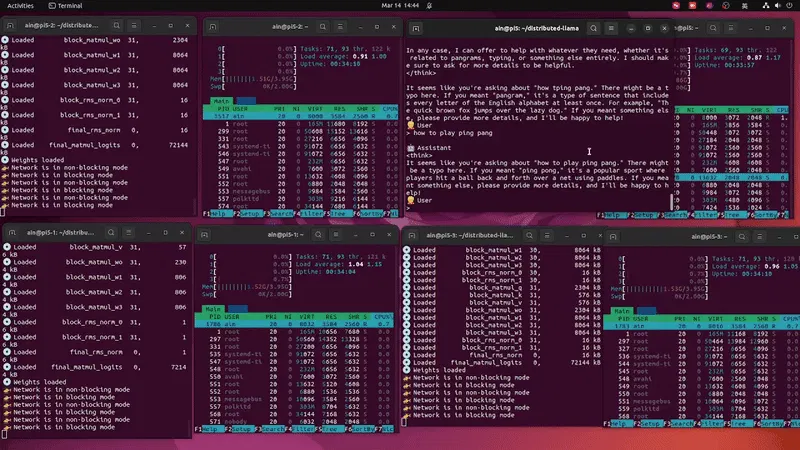This screenshot has width=800, height=450.
Task: Open hamburger menu in ain@pi5-2: ~/distribute terminal
Action: tap(134, 26)
